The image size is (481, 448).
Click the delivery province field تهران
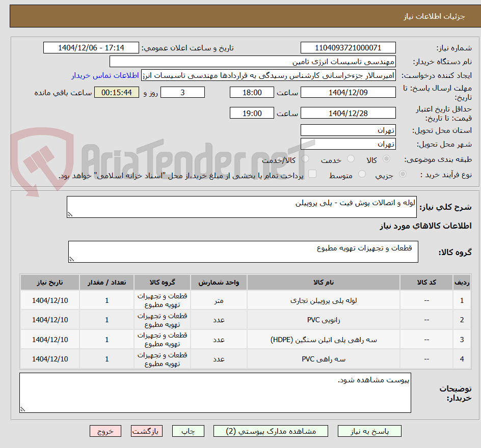pyautogui.click(x=348, y=130)
